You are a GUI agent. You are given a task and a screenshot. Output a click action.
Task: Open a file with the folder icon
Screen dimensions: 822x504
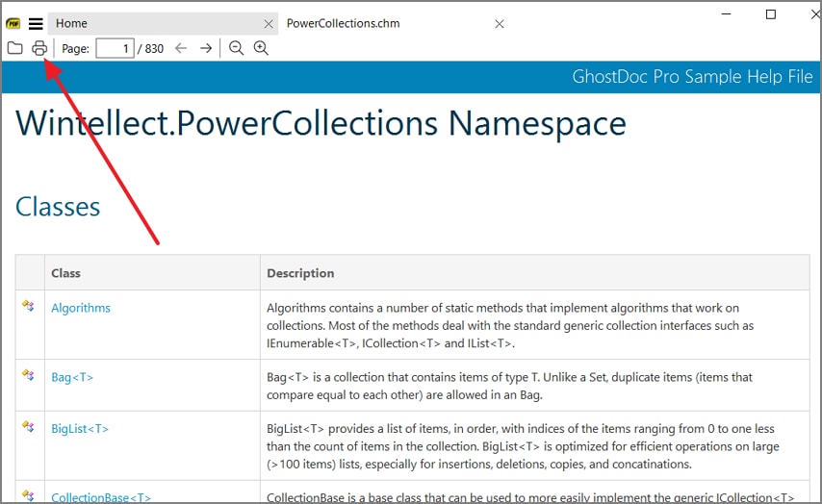click(15, 48)
